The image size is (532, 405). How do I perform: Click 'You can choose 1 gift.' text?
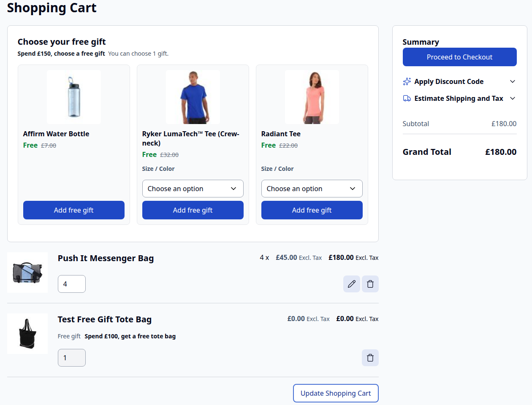[x=138, y=54]
